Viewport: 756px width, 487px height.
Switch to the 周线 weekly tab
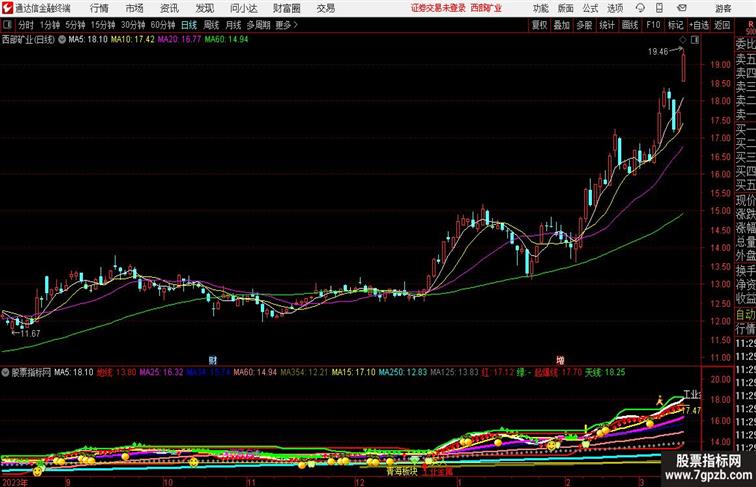211,25
